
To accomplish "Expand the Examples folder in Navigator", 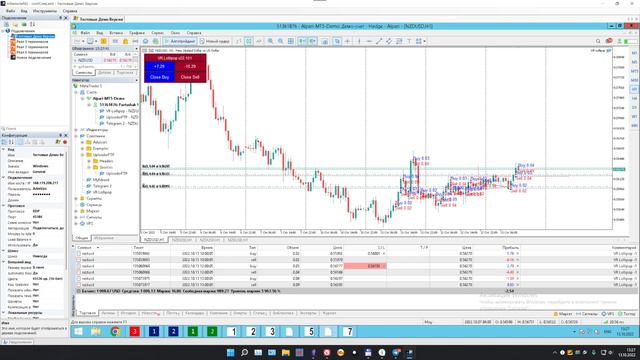I will 83,149.
